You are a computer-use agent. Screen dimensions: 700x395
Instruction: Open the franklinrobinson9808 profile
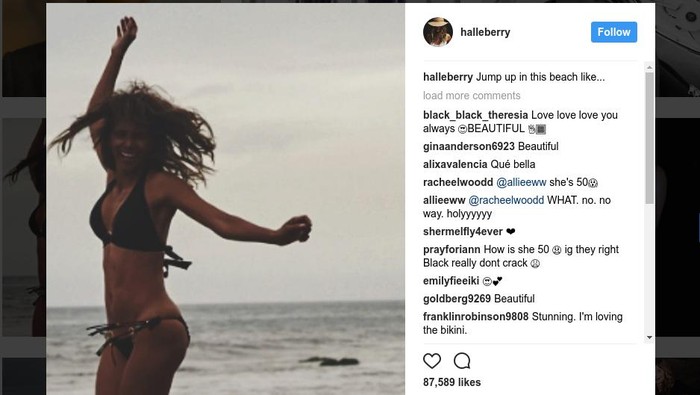[475, 316]
